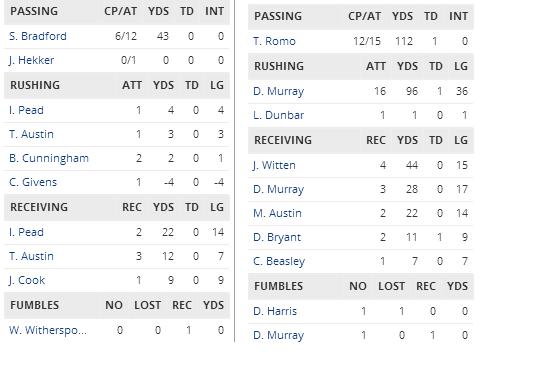Screen dimensions: 550x367
Task: Click I. Pead in the rushing section
Action: (26, 110)
